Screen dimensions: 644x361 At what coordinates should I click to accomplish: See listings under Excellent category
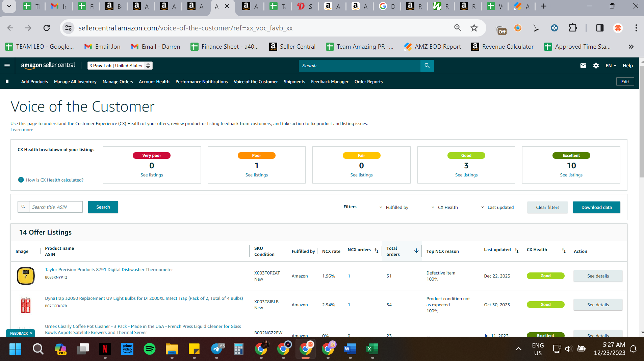571,175
